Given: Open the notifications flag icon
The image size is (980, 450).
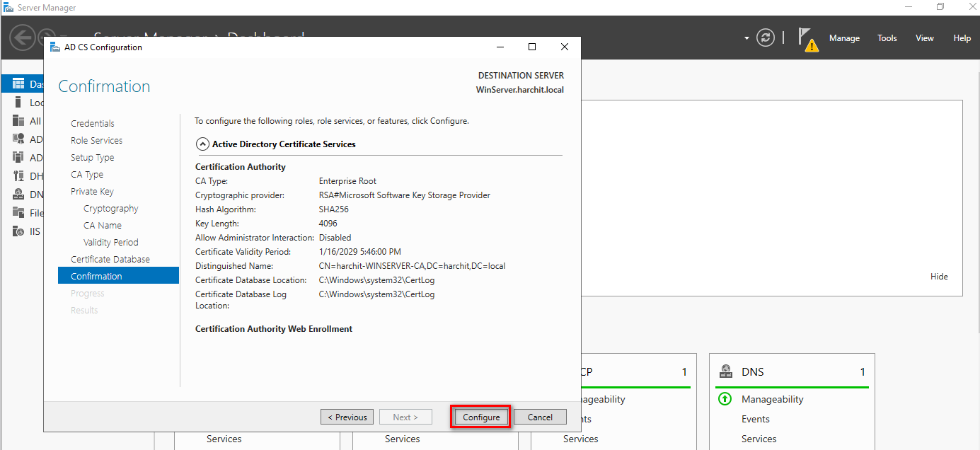Looking at the screenshot, I should click(807, 38).
